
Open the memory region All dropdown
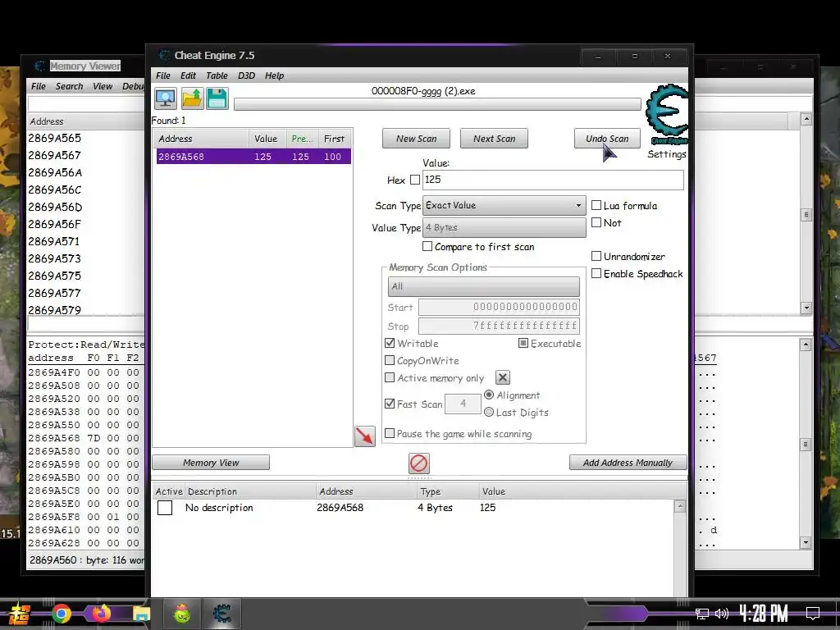(484, 286)
